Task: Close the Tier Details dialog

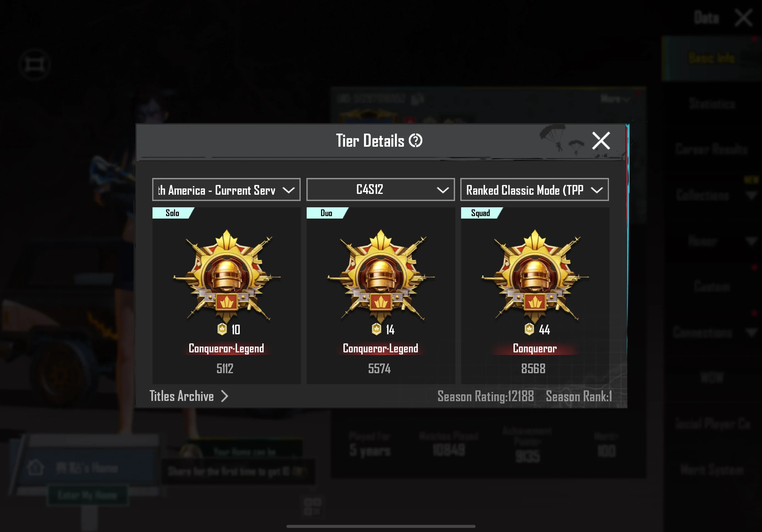Action: [601, 141]
